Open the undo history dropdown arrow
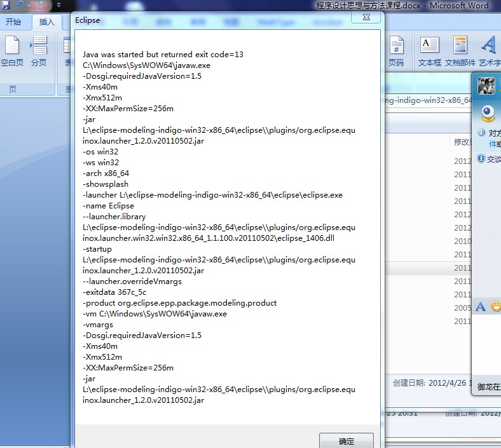Image resolution: width=501 pixels, height=448 pixels. [29, 5]
